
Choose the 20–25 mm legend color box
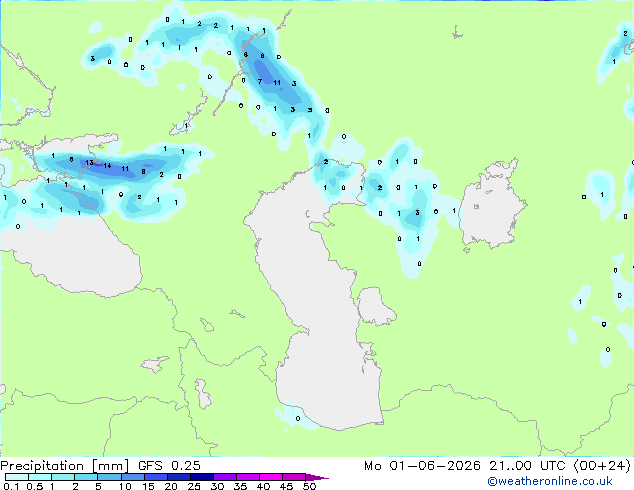(x=178, y=477)
